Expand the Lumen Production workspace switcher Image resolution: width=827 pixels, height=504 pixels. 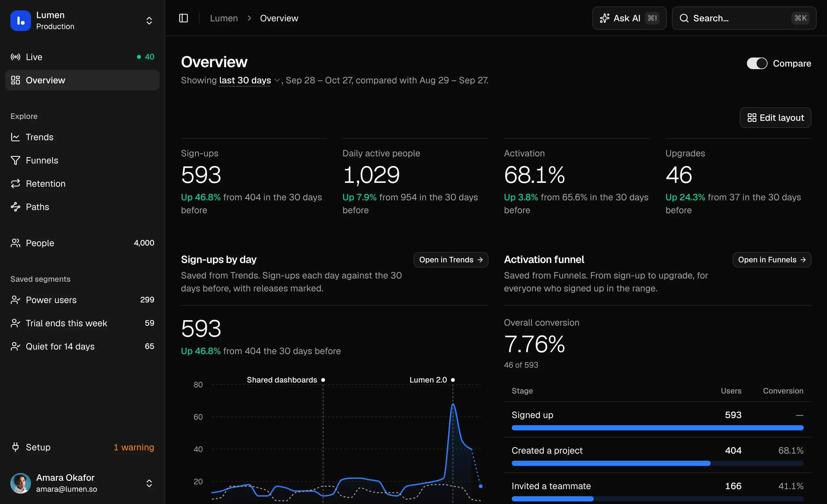pos(82,20)
